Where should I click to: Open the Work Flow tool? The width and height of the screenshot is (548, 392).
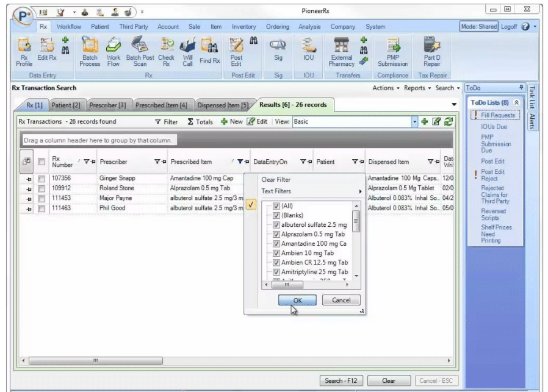click(x=114, y=51)
